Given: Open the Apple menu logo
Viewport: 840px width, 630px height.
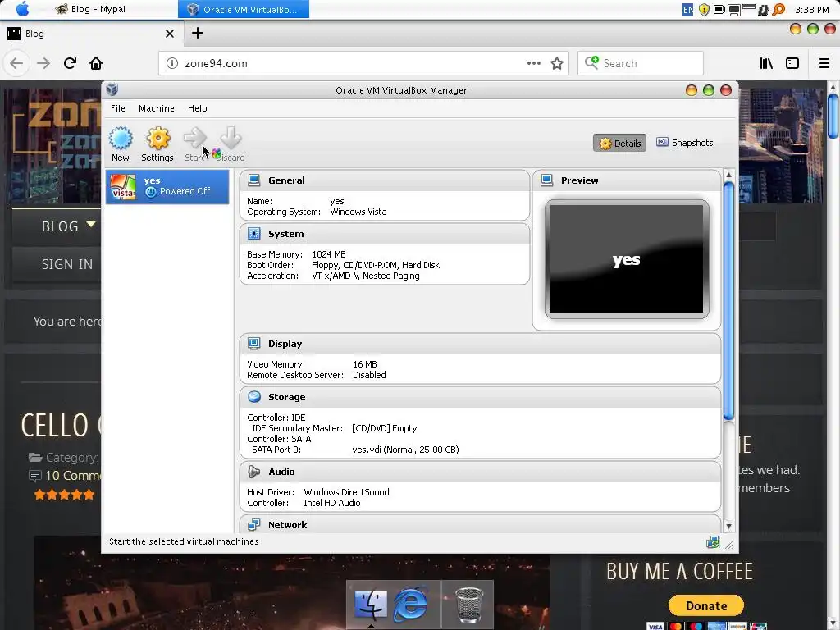Looking at the screenshot, I should click(x=22, y=9).
